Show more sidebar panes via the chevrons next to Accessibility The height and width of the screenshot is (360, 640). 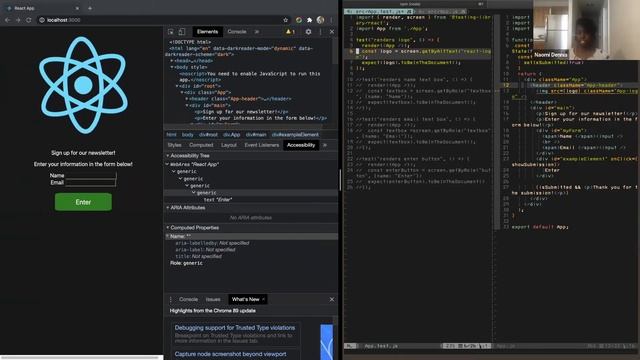coord(325,145)
